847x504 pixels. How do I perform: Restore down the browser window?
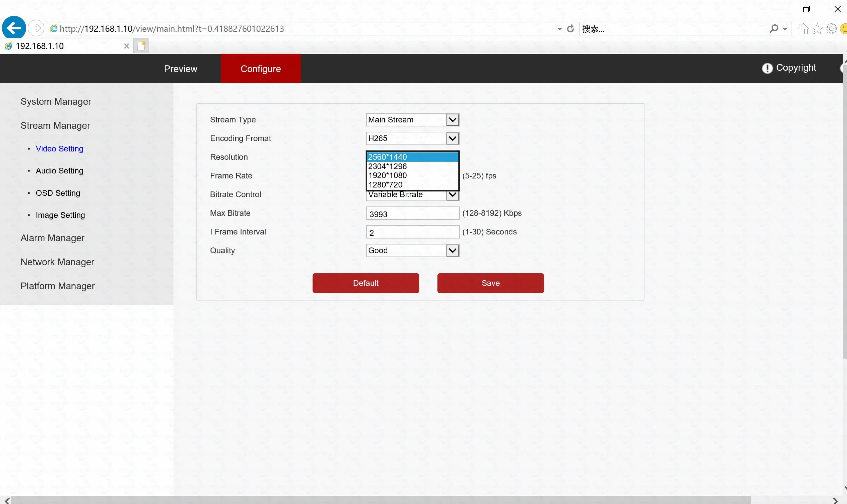click(x=807, y=9)
